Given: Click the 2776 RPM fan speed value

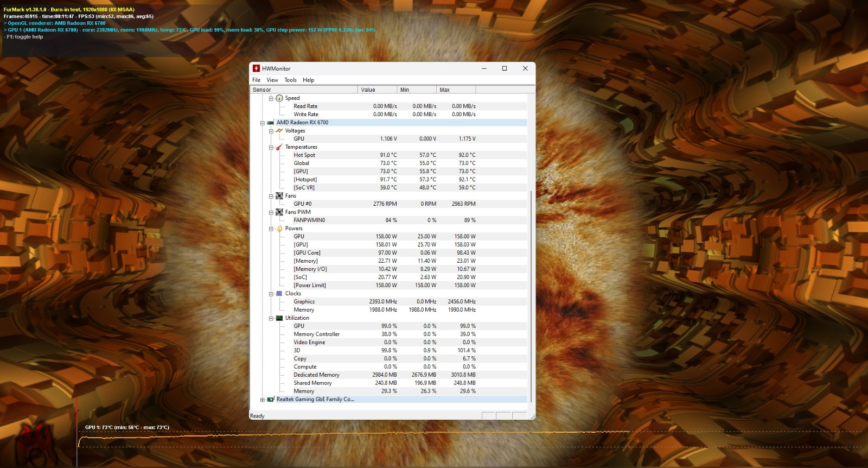Looking at the screenshot, I should [x=385, y=204].
